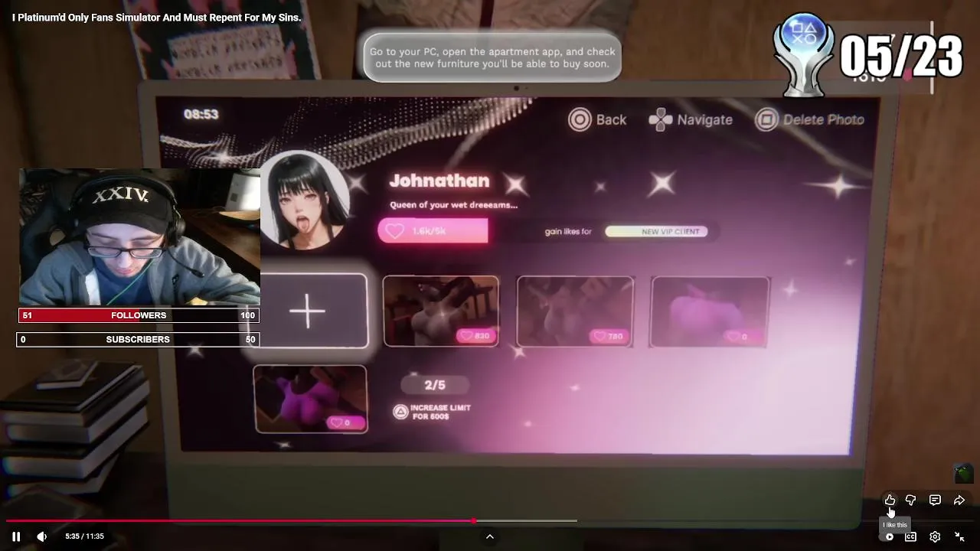Click the in-video plus add photo tile
Viewport: 980px width, 551px height.
click(x=308, y=311)
